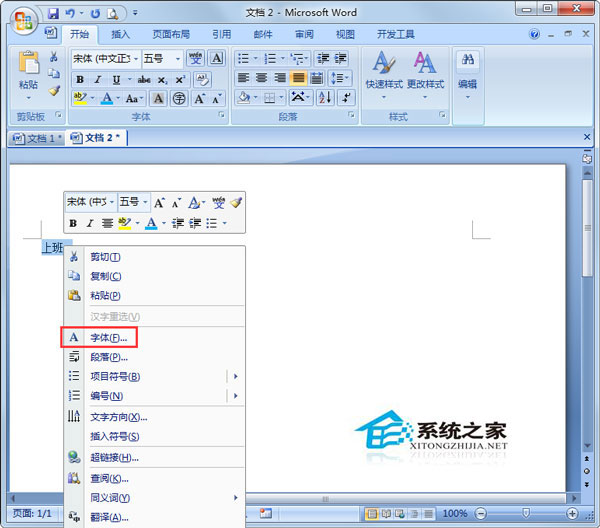600x528 pixels.
Task: Toggle Bold in the ribbon font group
Action: pos(80,79)
